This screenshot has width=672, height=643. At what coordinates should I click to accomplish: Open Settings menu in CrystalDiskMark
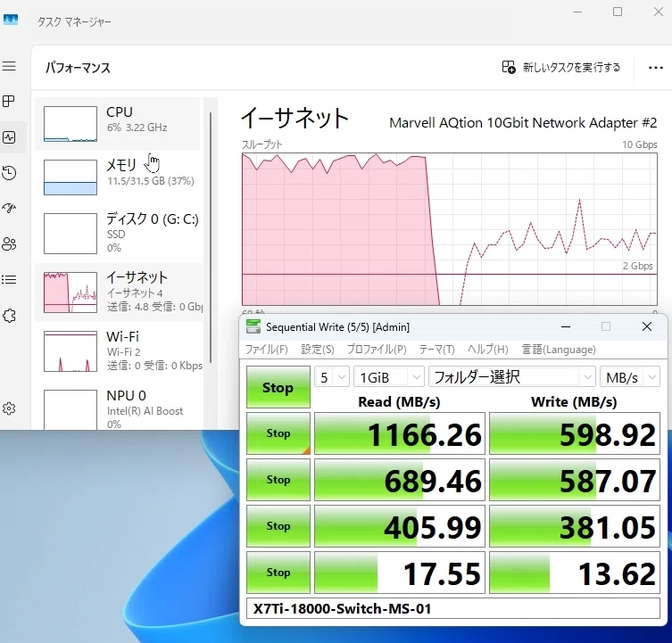click(318, 350)
